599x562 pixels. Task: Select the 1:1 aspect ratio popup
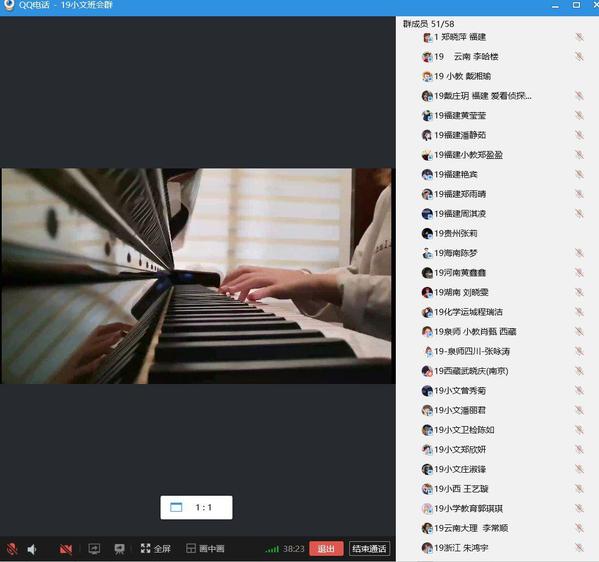(x=196, y=507)
